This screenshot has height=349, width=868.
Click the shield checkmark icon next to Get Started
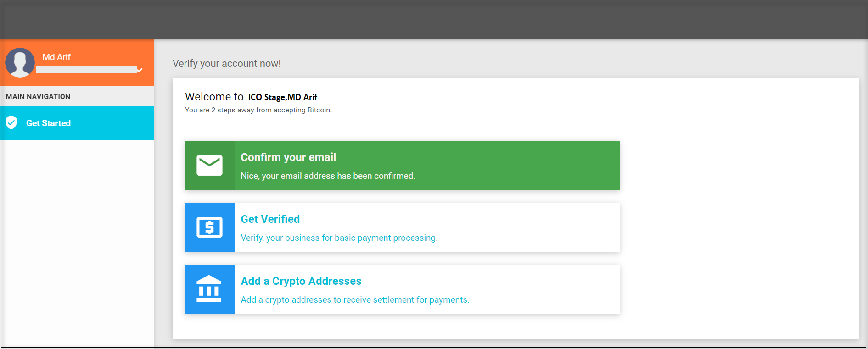(11, 122)
